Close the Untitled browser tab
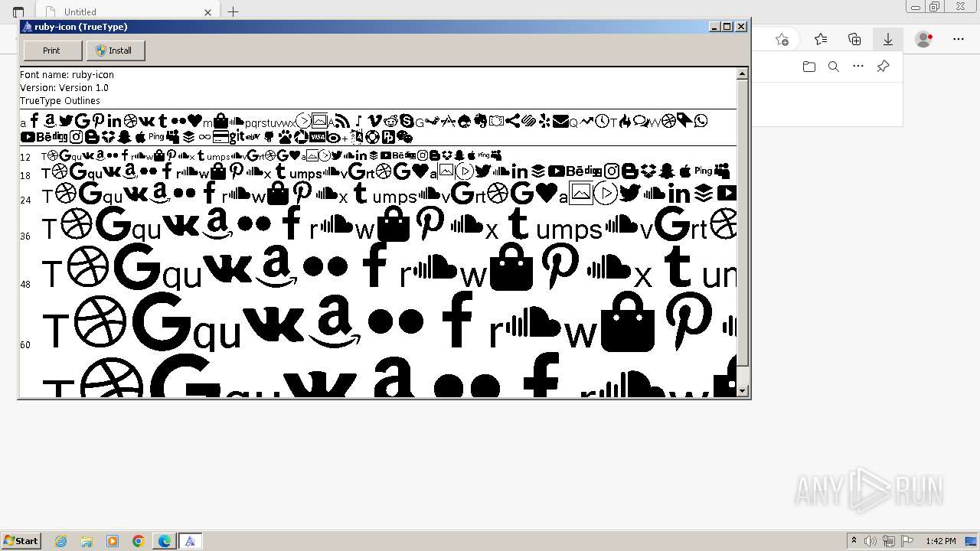Viewport: 980px width, 551px height. pos(207,11)
